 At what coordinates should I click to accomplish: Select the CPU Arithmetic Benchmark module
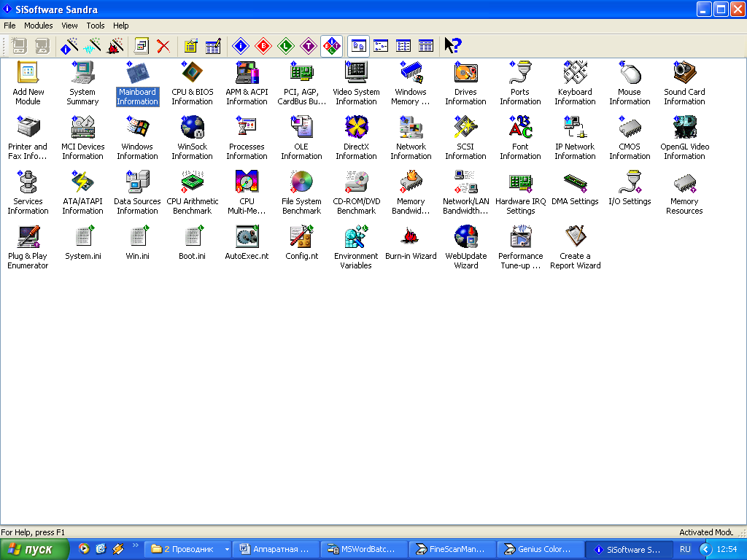pyautogui.click(x=193, y=192)
